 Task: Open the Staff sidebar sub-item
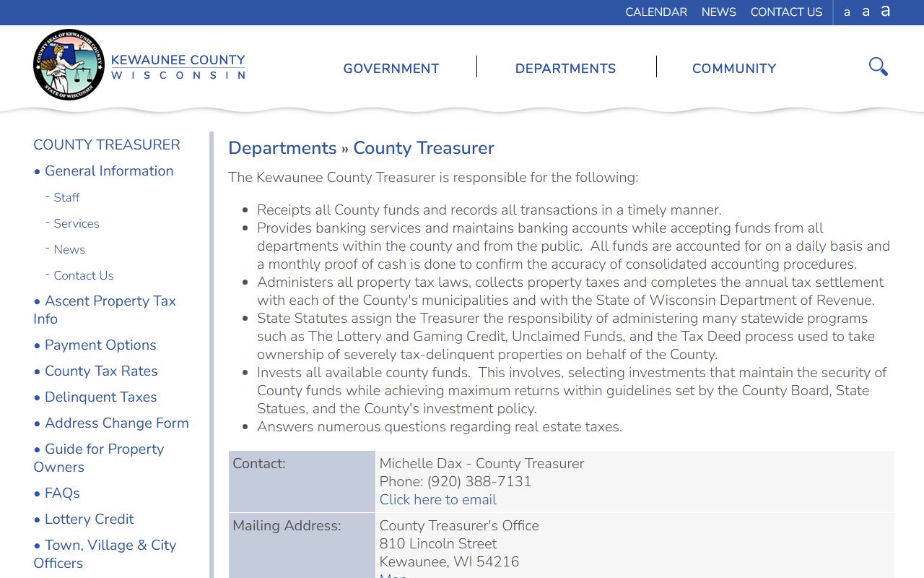[x=66, y=197]
